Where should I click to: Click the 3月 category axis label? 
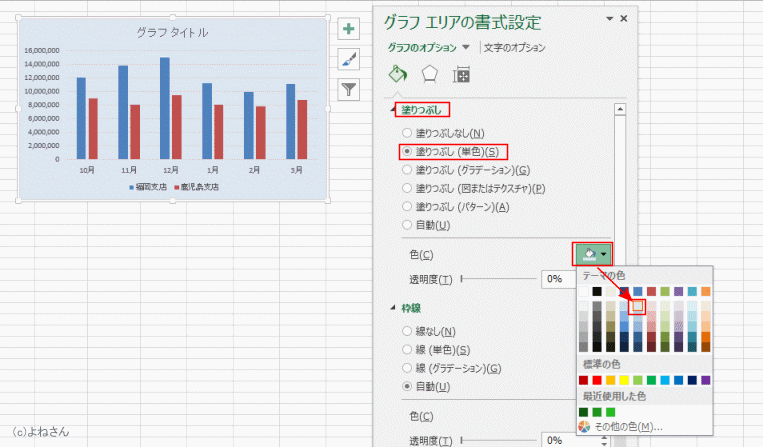click(x=296, y=170)
